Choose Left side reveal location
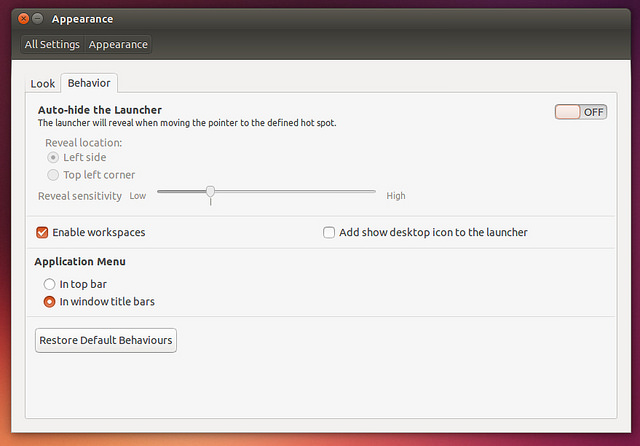Image resolution: width=640 pixels, height=446 pixels. 53,158
